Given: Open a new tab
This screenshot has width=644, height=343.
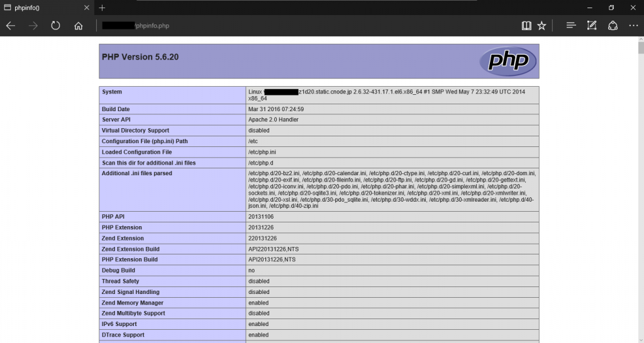Looking at the screenshot, I should [102, 8].
